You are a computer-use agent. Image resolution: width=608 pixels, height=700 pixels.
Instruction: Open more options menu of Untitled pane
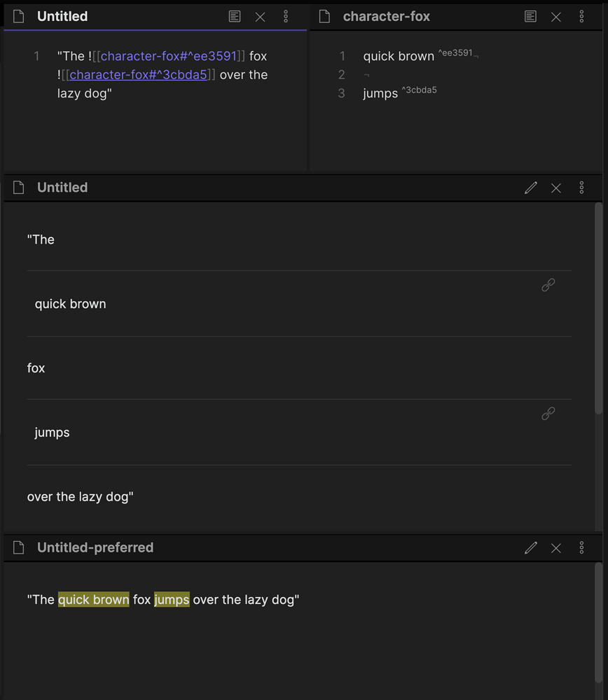286,16
